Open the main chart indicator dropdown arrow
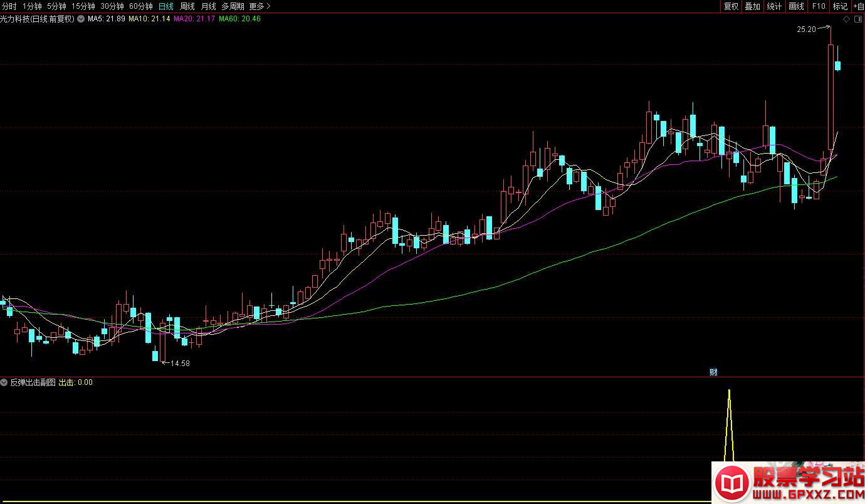This screenshot has width=865, height=504. click(x=80, y=19)
